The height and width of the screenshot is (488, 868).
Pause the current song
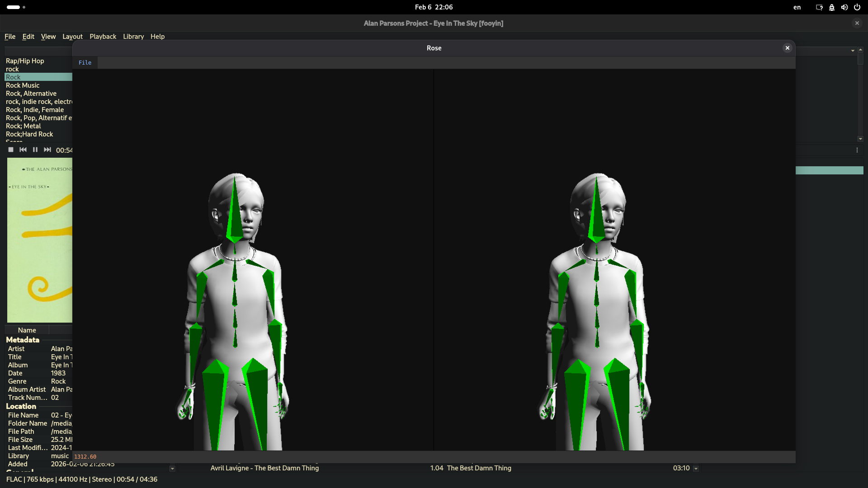(x=35, y=150)
